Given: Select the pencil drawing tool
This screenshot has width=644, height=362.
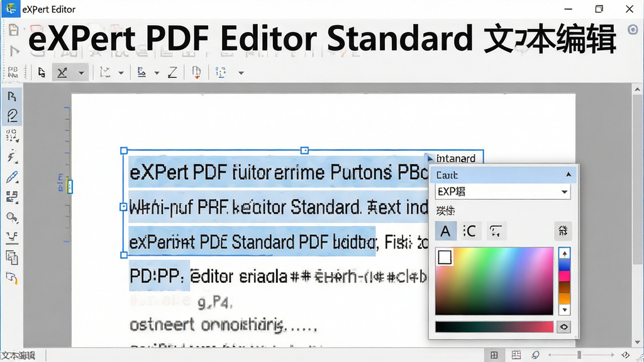Looking at the screenshot, I should [x=13, y=177].
